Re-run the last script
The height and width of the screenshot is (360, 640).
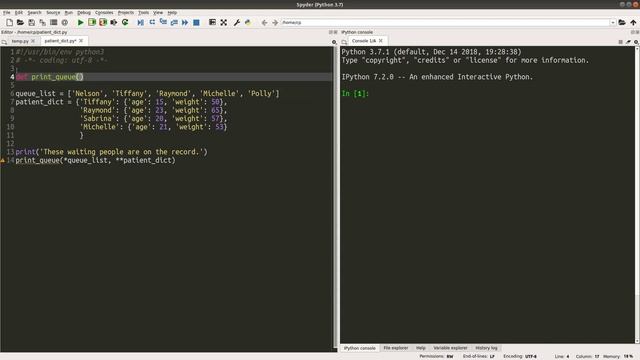(x=125, y=22)
